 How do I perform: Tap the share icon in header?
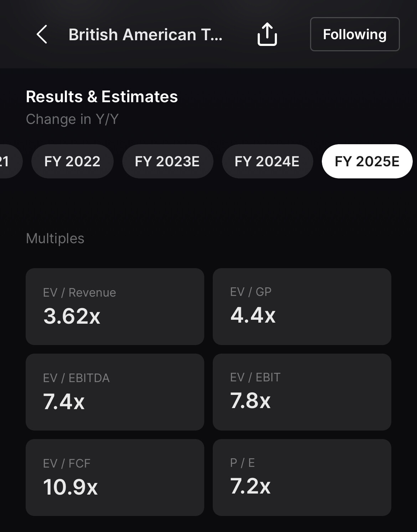pyautogui.click(x=267, y=35)
